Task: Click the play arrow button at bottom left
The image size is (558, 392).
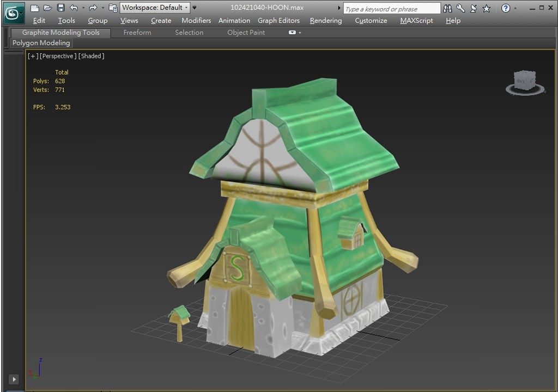Action: click(x=14, y=379)
